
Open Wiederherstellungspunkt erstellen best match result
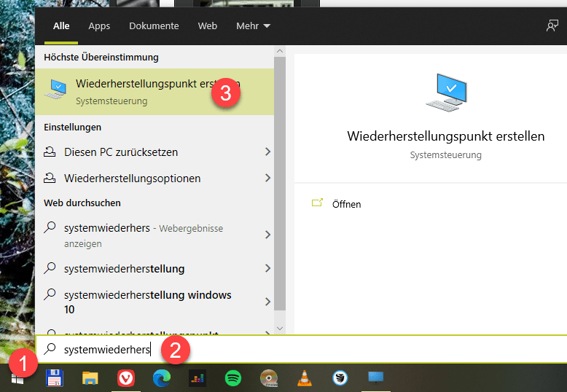[x=155, y=92]
